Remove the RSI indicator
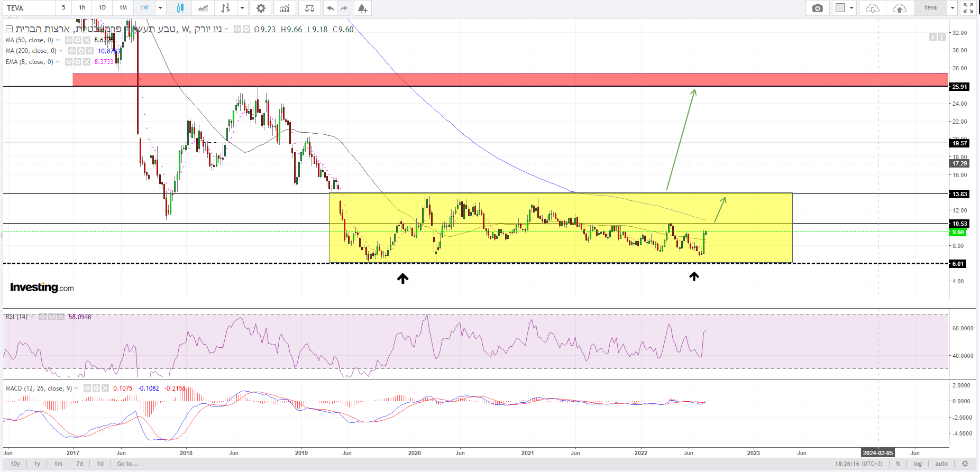This screenshot has height=472, width=980. pos(61,317)
